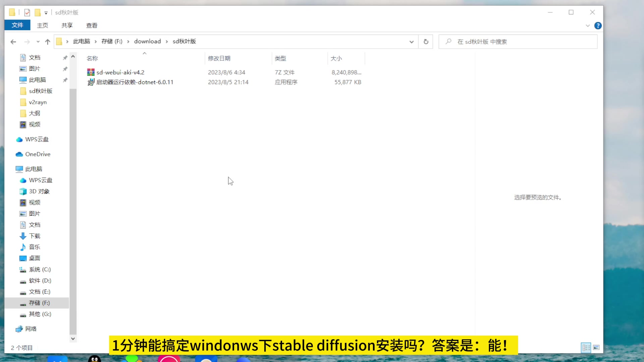Switch to large icons view layout
This screenshot has width=644, height=362.
point(596,348)
